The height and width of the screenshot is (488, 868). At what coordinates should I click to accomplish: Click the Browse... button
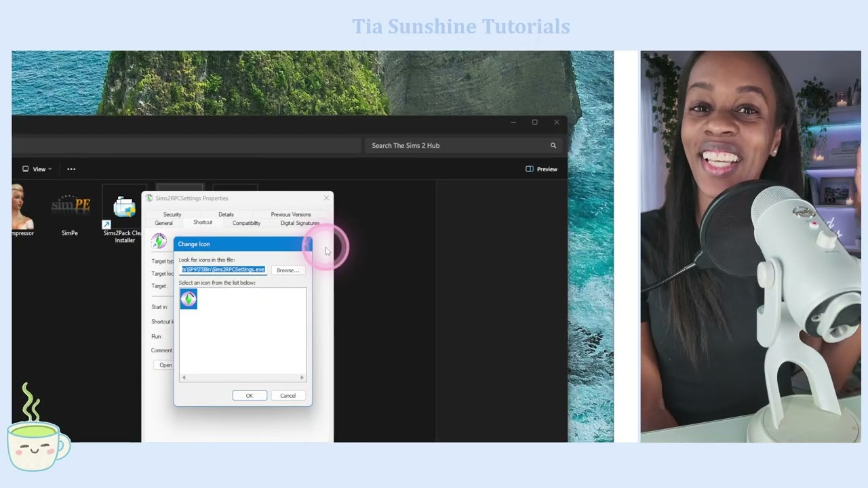pos(288,270)
